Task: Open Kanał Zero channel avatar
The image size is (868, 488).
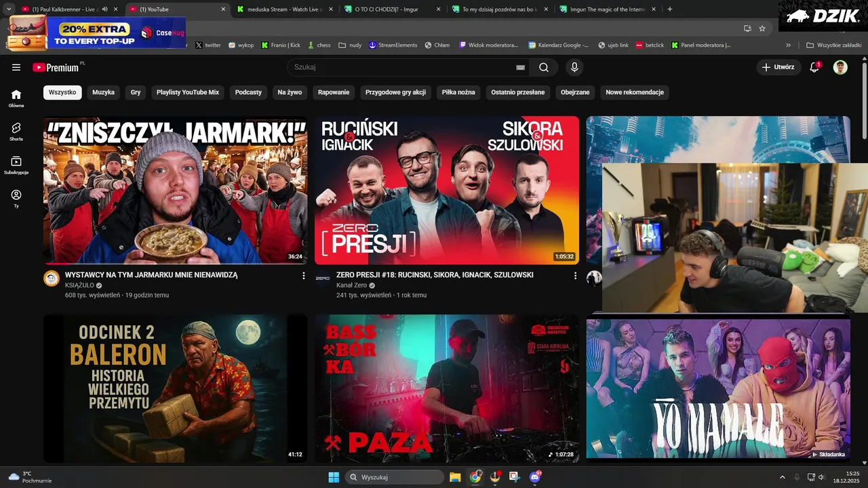Action: click(x=323, y=278)
